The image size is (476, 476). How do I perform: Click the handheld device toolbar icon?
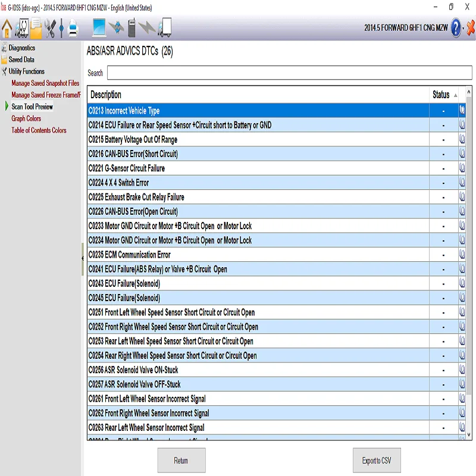(x=131, y=28)
